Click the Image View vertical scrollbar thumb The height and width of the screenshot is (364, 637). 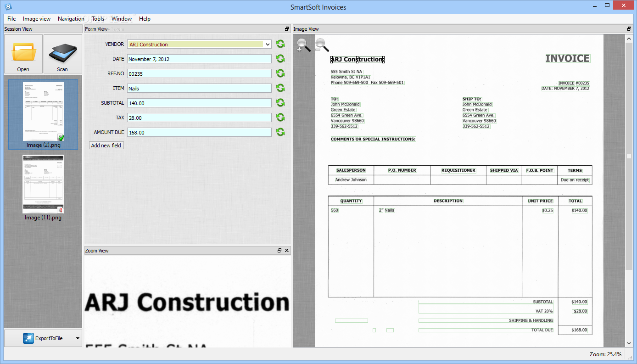click(629, 156)
